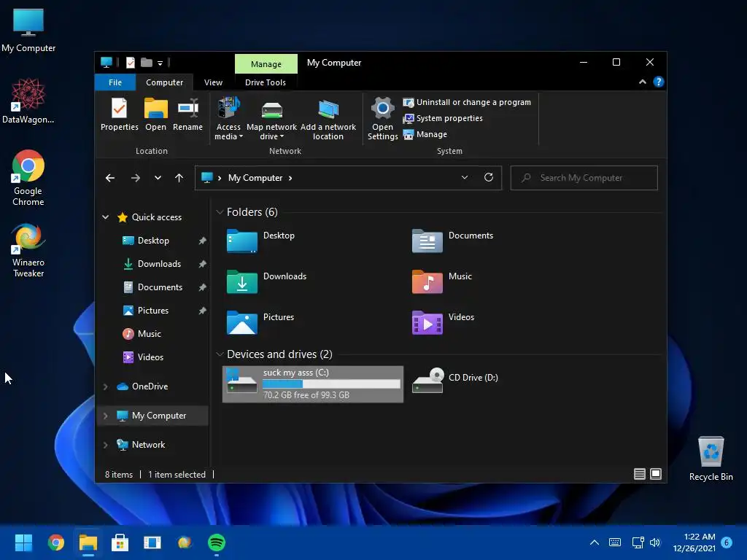Viewport: 747px width, 560px height.
Task: Expand the Network tree node
Action: [105, 445]
